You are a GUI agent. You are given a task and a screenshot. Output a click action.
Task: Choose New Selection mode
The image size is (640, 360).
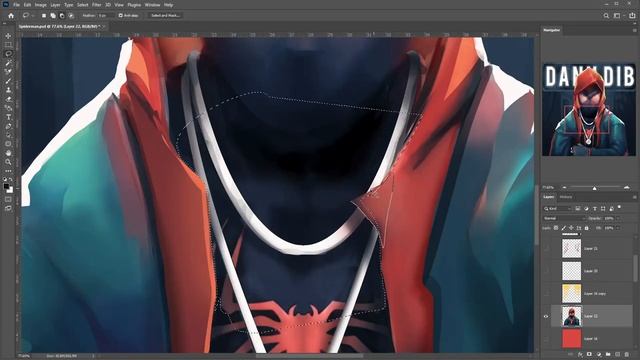[x=44, y=16]
